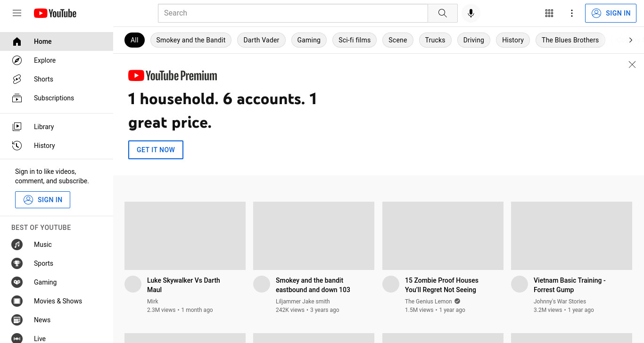Open Luke Skywalker Vs Darth Maul thumbnail
644x343 pixels.
tap(185, 236)
